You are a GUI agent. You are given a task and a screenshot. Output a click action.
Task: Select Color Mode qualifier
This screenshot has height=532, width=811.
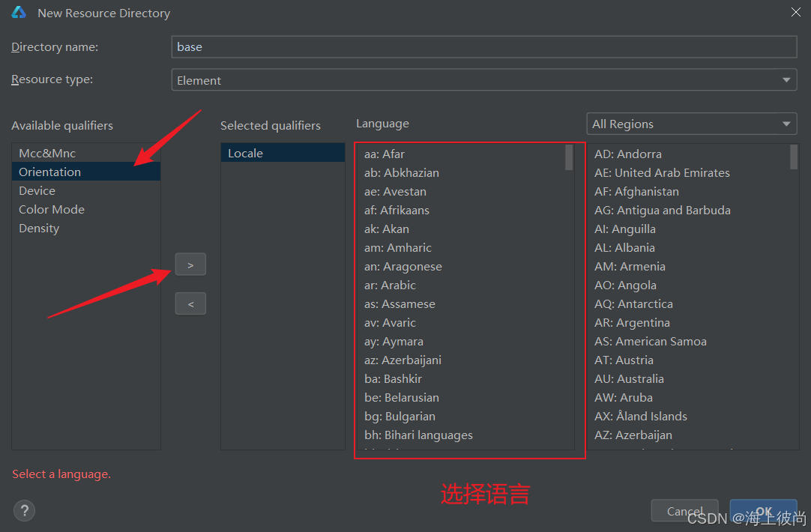86,209
